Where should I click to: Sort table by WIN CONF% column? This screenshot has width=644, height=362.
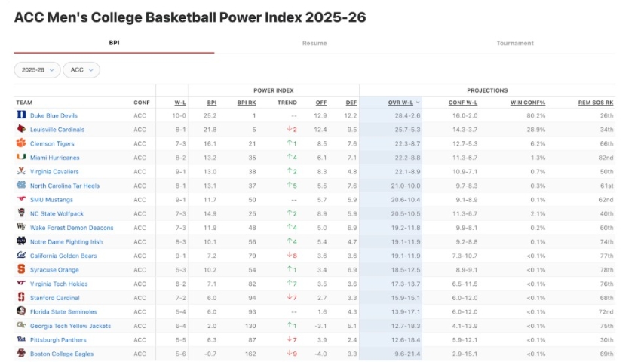pos(528,103)
